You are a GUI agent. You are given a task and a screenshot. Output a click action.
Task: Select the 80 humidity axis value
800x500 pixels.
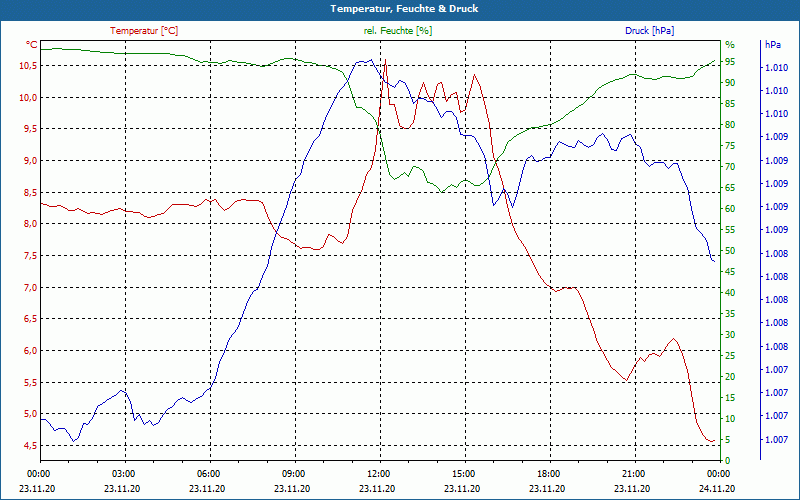pyautogui.click(x=730, y=125)
